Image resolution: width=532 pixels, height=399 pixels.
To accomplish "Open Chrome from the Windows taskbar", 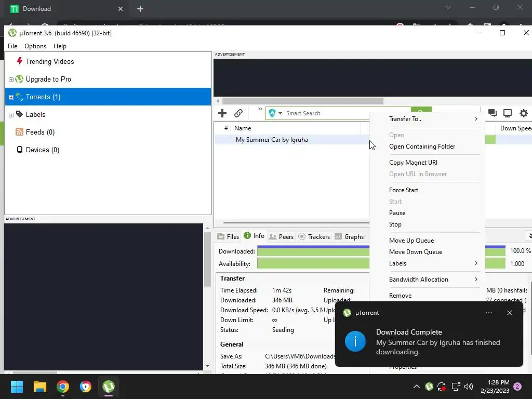I will tap(63, 387).
